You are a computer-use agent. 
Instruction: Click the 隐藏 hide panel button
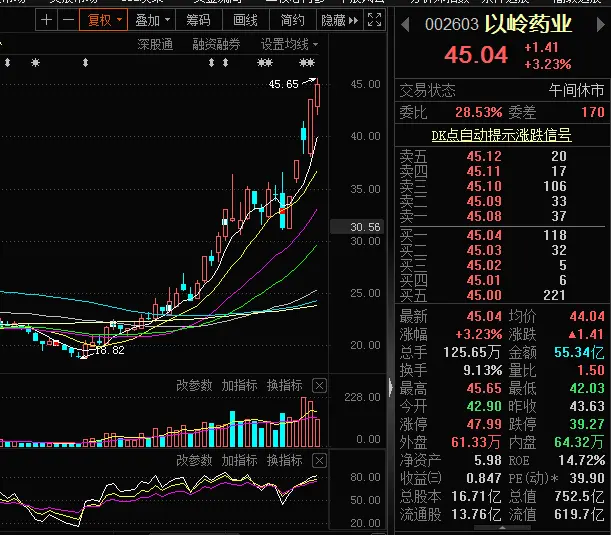coord(339,20)
